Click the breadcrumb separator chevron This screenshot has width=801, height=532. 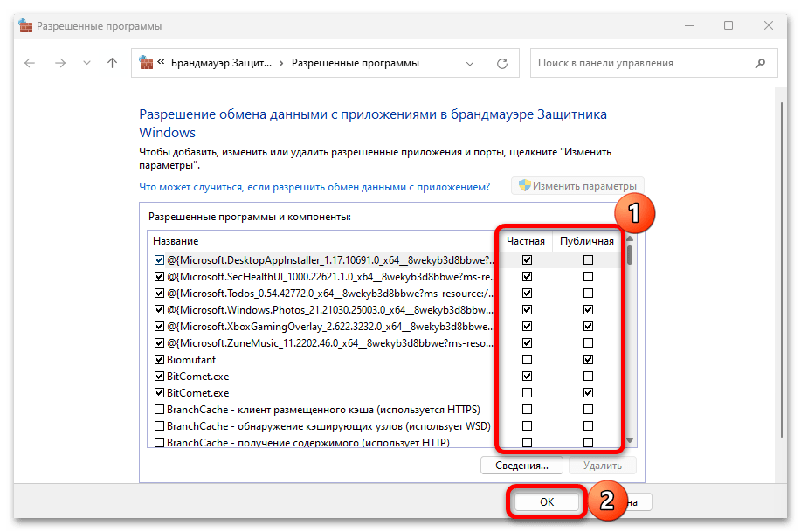click(281, 64)
